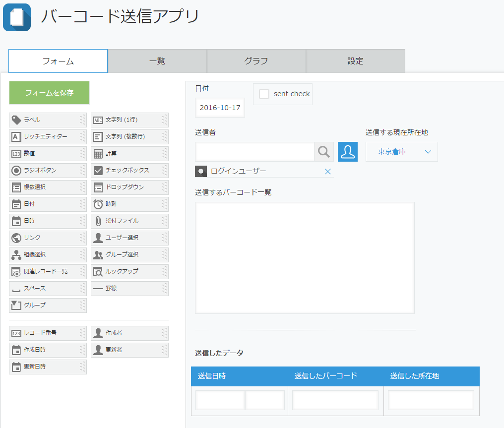Select the 計算 calculator icon
The width and height of the screenshot is (504, 428).
[x=98, y=154]
